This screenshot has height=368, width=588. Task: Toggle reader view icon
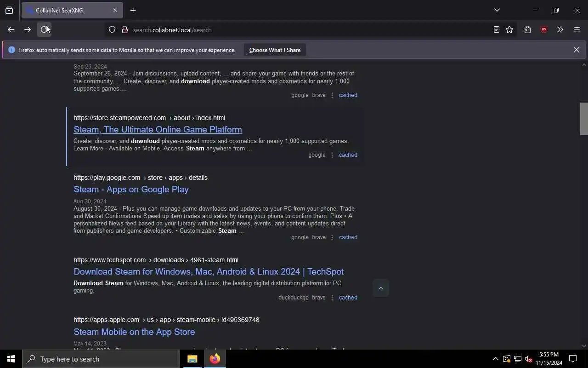point(497,30)
